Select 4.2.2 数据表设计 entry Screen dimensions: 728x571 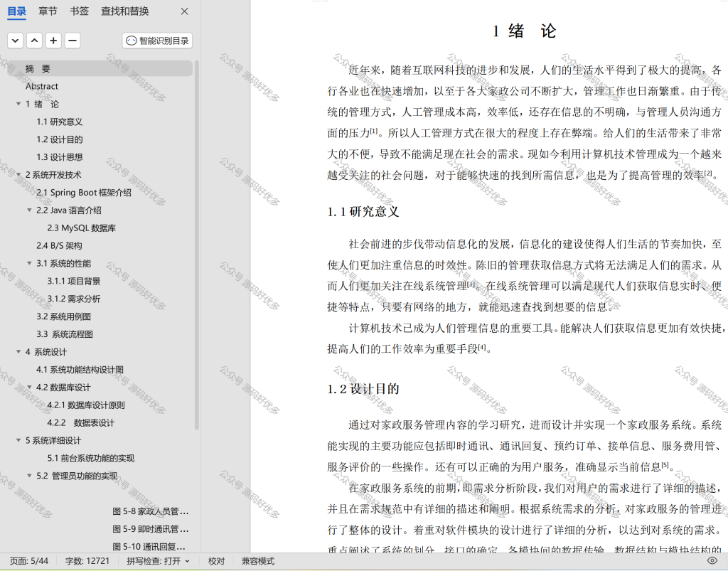(x=81, y=422)
